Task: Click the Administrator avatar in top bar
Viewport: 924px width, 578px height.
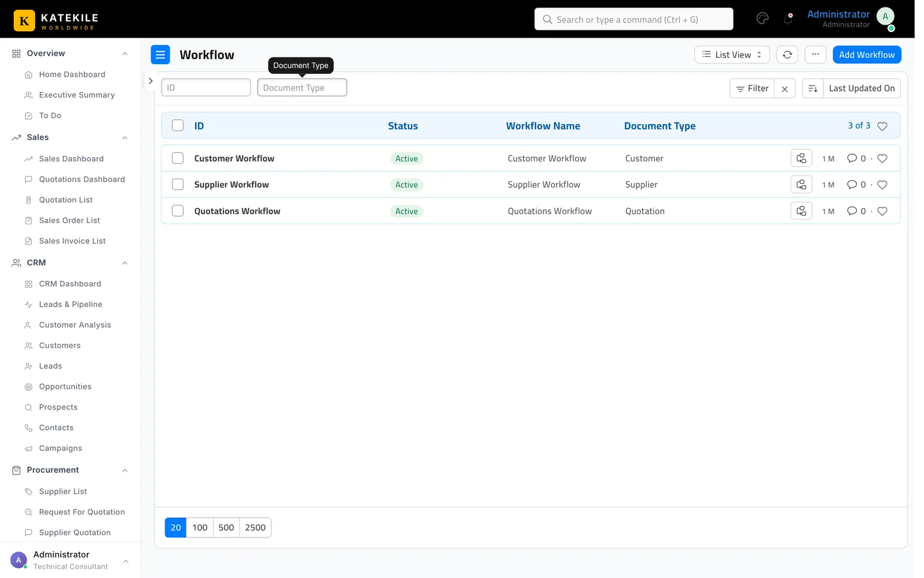Action: 885,17
